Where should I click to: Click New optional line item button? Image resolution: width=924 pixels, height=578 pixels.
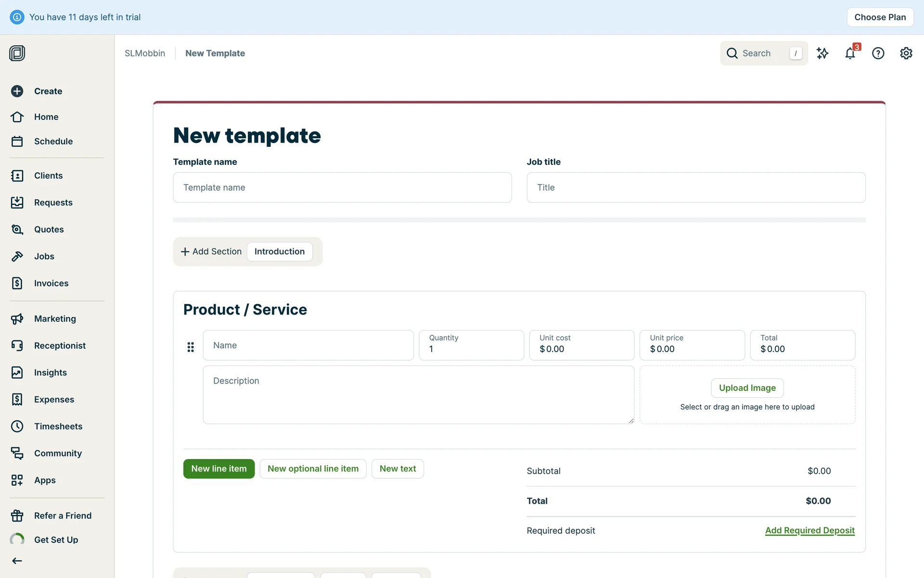313,469
